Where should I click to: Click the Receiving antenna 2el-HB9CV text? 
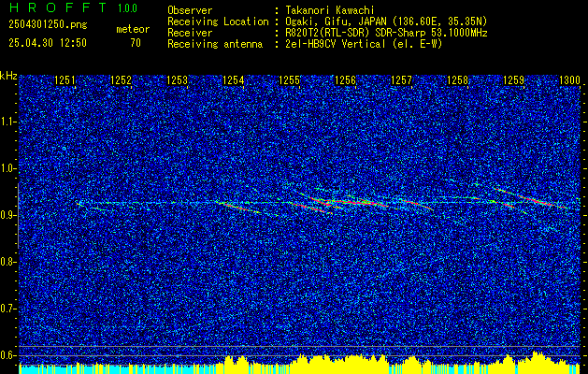(364, 44)
